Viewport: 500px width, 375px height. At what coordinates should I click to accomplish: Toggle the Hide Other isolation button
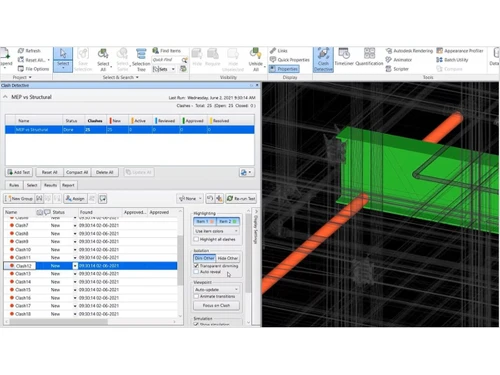coord(228,258)
